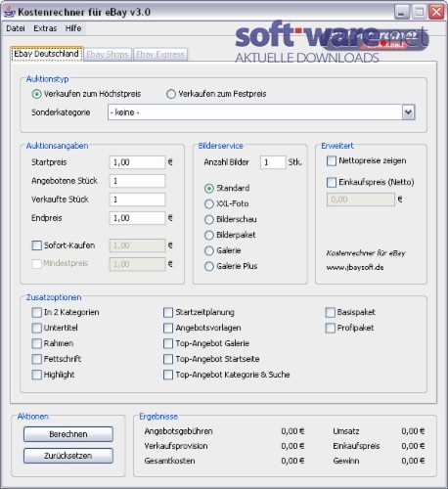Minimize the Kostenrechner window
Screen dimensions: 448x489
pyautogui.click(x=402, y=12)
